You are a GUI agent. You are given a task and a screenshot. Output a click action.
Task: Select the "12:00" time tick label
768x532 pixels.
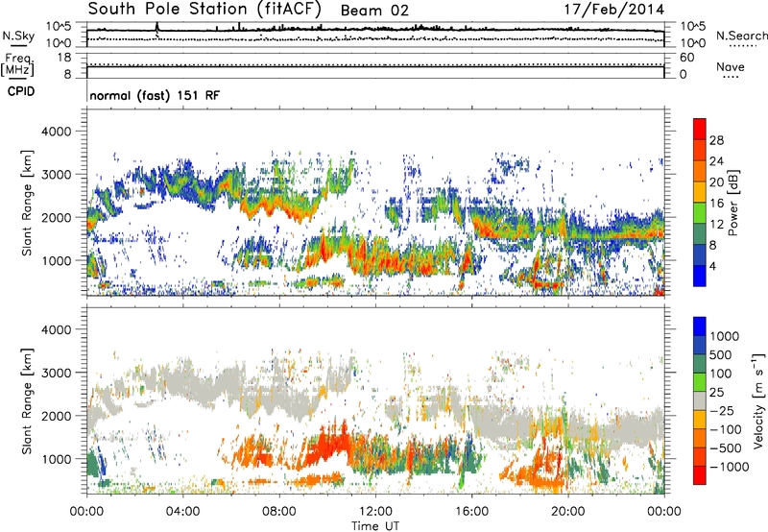point(375,512)
